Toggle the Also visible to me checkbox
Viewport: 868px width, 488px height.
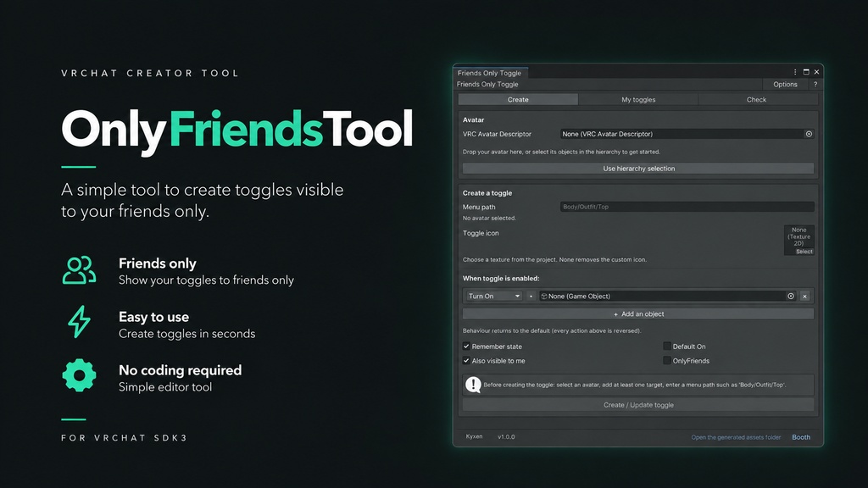click(466, 361)
